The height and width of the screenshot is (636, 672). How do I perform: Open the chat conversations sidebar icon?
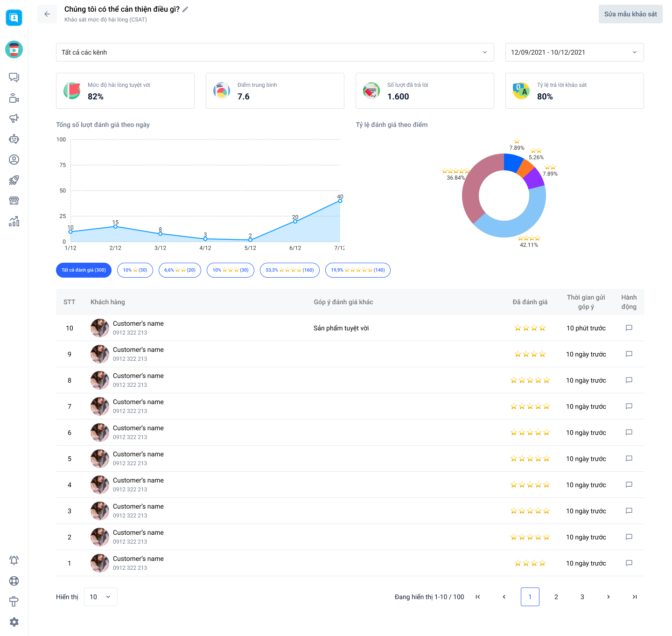coord(14,77)
